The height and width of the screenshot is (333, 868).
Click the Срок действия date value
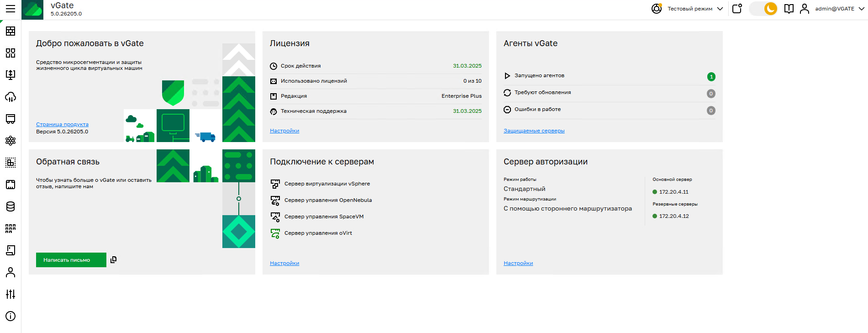pyautogui.click(x=467, y=66)
